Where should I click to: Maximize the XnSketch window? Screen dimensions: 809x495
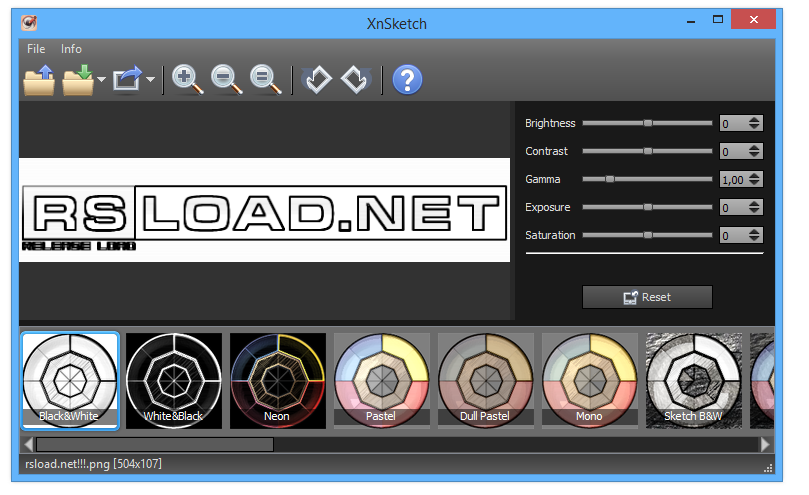click(718, 20)
